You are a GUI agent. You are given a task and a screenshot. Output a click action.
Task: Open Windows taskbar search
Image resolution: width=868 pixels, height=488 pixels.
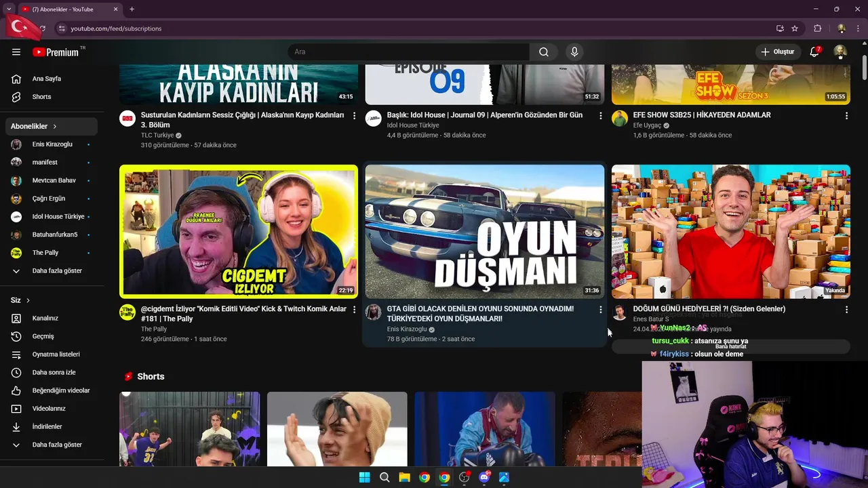pos(384,477)
